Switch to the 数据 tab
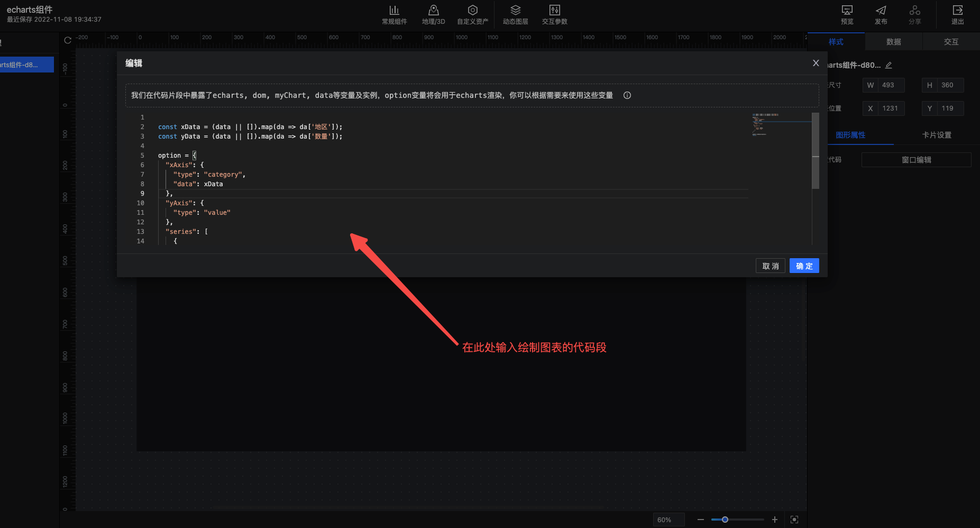This screenshot has width=980, height=528. pyautogui.click(x=893, y=42)
